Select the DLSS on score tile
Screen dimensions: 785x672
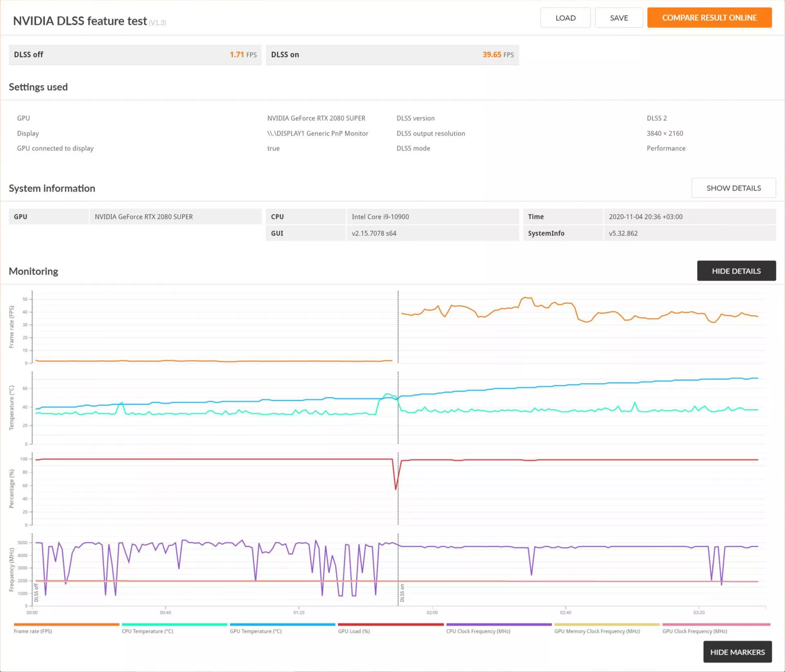point(392,55)
